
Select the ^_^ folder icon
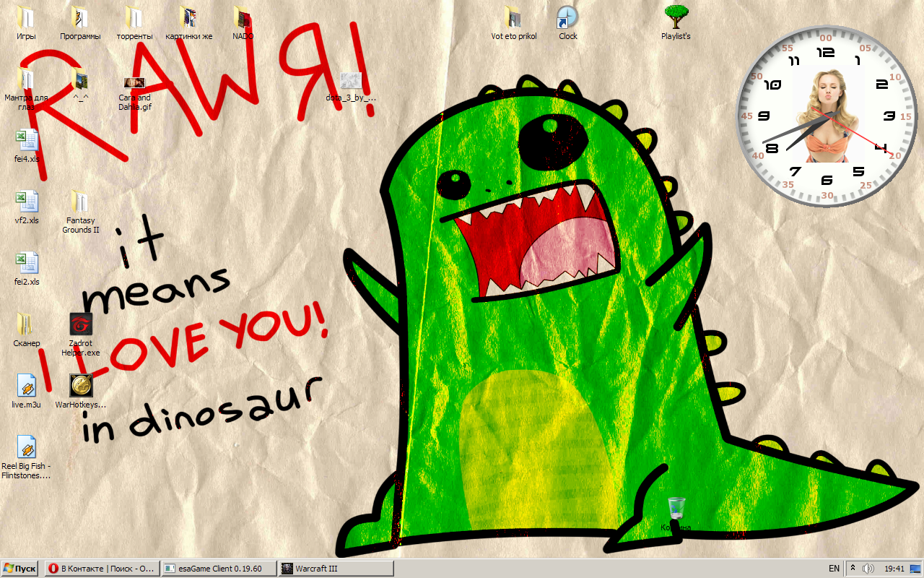pyautogui.click(x=80, y=78)
